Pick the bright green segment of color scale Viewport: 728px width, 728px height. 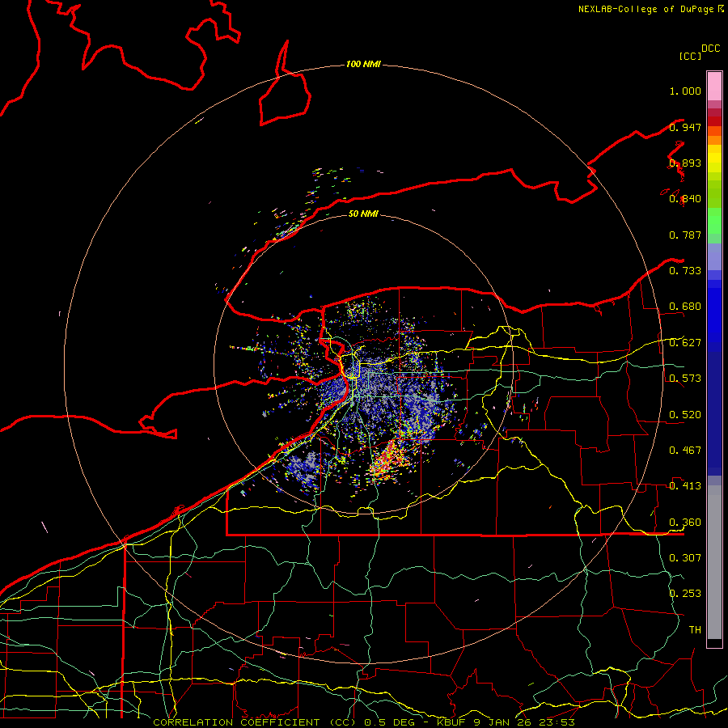714,221
